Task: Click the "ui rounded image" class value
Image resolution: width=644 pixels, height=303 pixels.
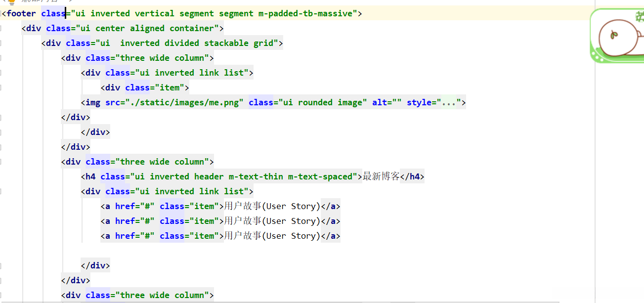Action: click(323, 102)
